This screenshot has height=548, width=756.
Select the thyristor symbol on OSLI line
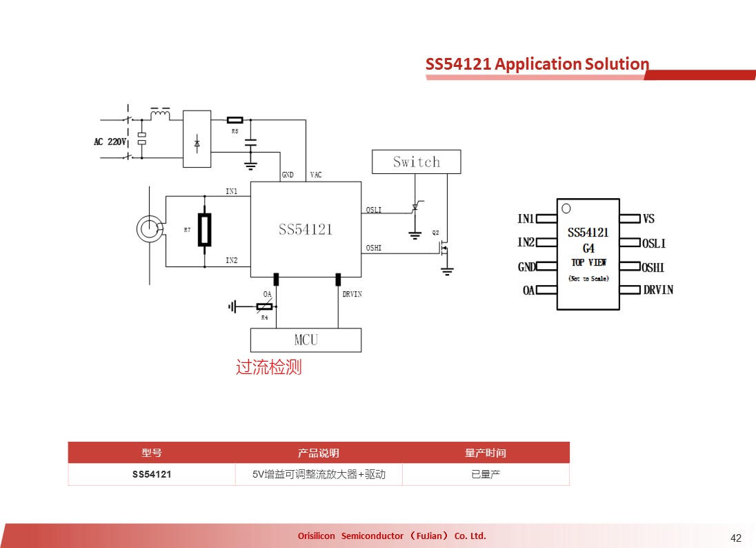416,207
